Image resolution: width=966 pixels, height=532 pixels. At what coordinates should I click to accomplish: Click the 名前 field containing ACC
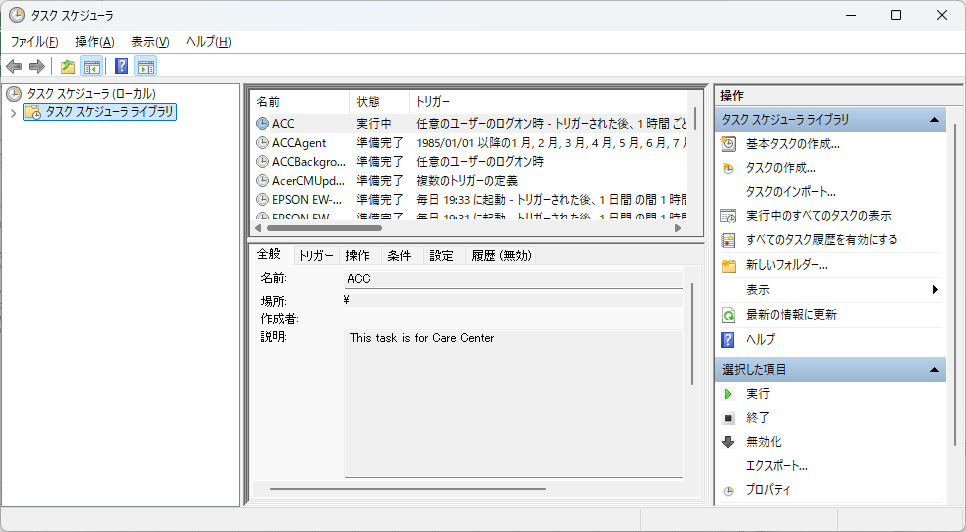513,279
